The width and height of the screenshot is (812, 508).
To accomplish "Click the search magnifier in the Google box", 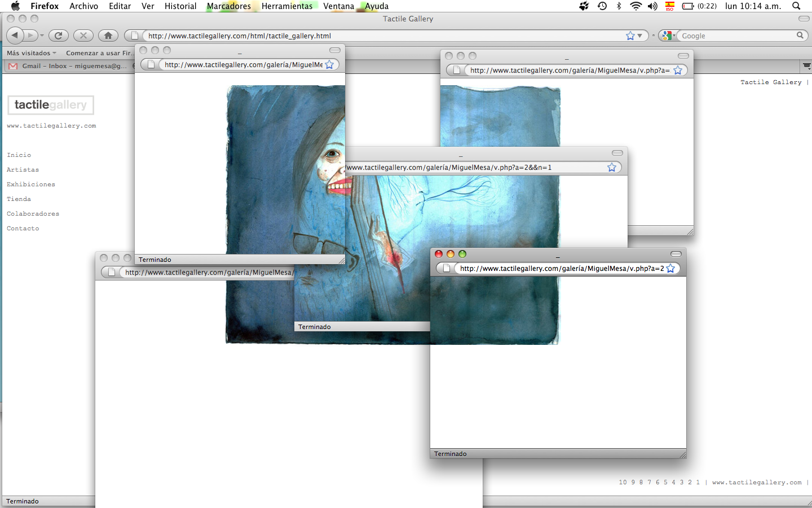I will [x=800, y=36].
